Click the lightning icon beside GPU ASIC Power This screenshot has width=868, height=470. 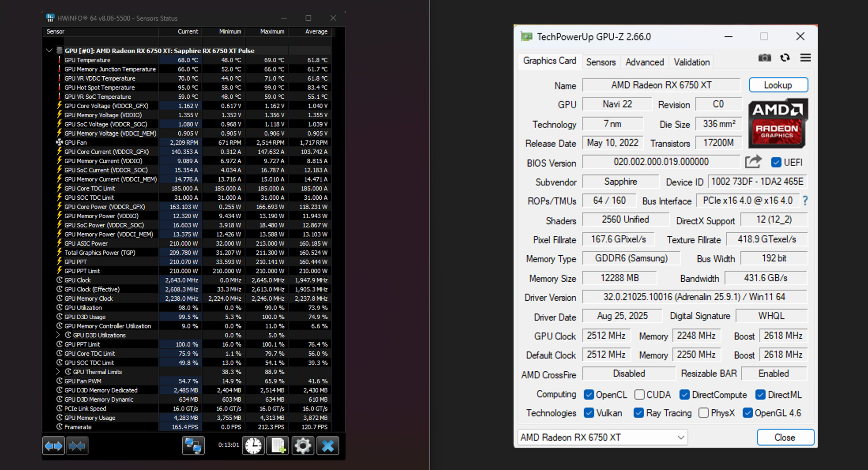59,243
